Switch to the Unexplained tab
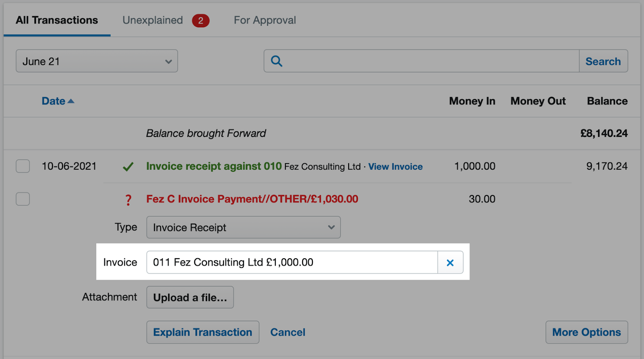 click(153, 20)
